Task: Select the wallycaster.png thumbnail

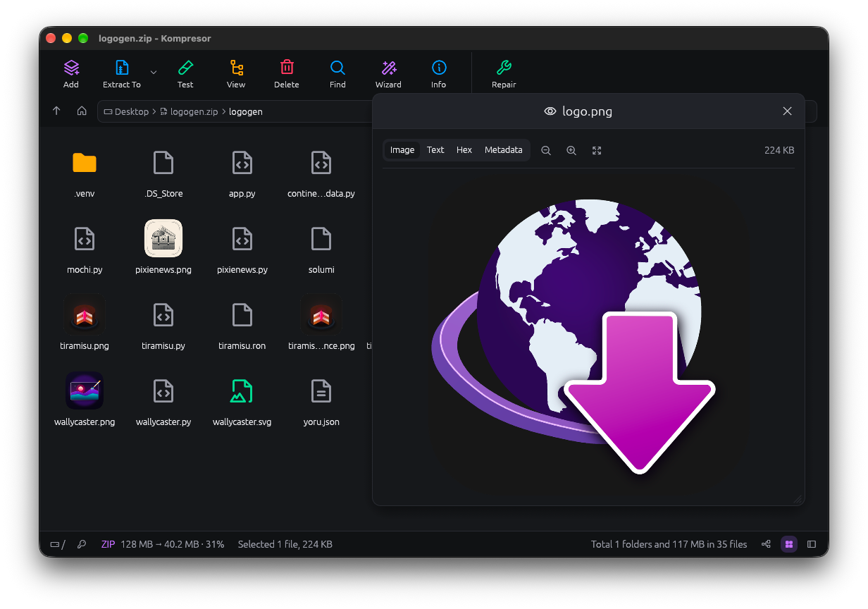Action: click(x=85, y=390)
